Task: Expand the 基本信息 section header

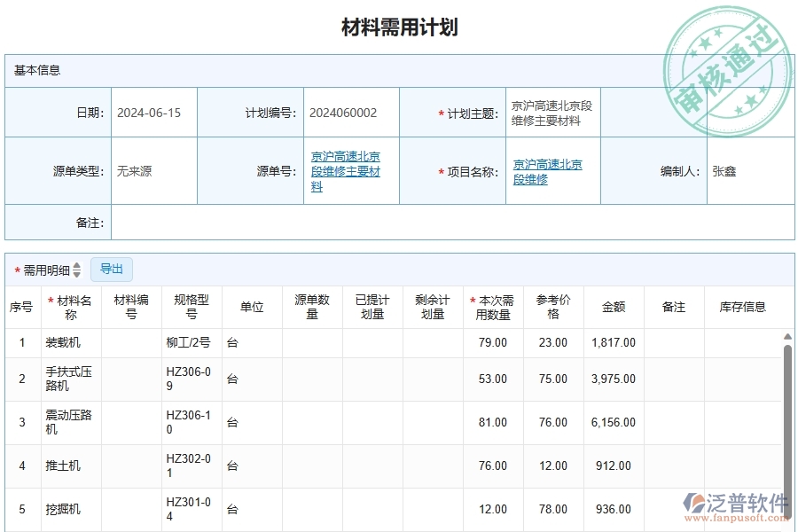Action: [35, 70]
